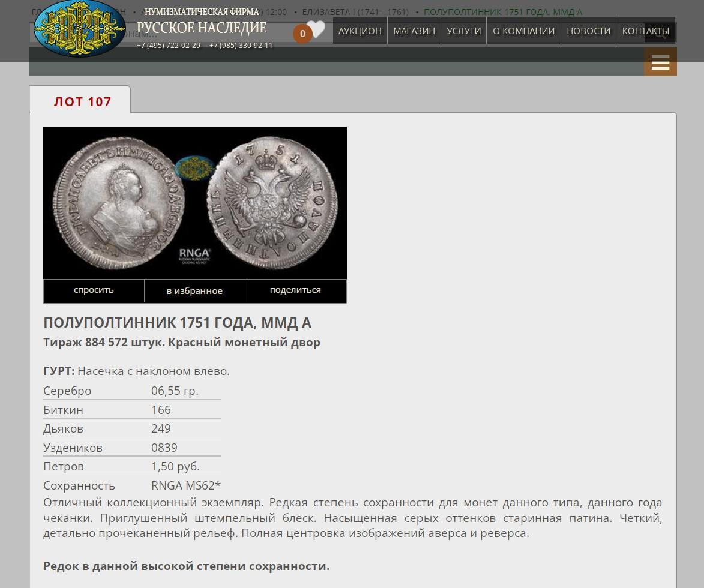Select the Биткин value 166
Image resolution: width=704 pixels, height=588 pixels.
[161, 410]
